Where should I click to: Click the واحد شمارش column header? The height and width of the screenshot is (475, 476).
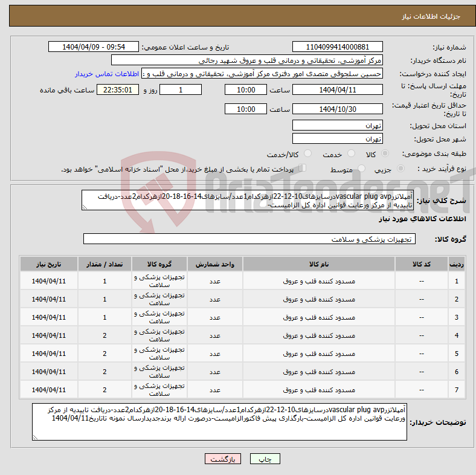pos(215,264)
